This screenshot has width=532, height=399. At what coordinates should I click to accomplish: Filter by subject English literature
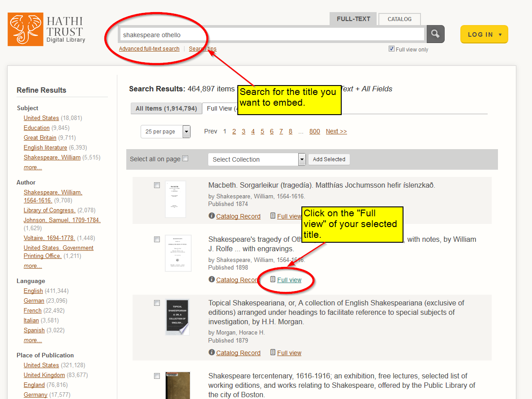(x=46, y=147)
